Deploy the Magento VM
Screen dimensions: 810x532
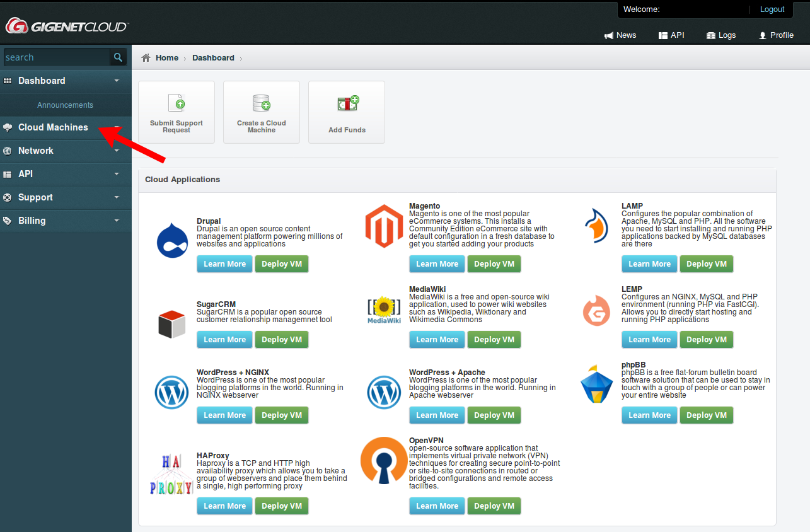494,264
